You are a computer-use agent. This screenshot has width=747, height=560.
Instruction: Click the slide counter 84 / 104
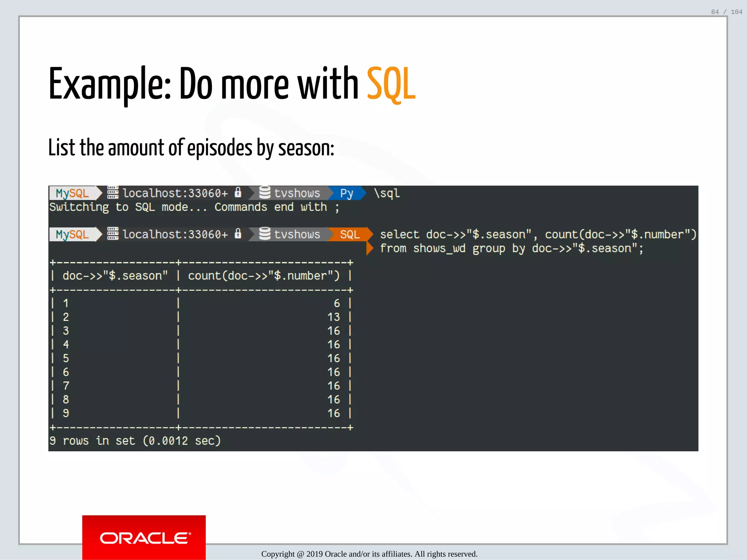[x=726, y=12]
